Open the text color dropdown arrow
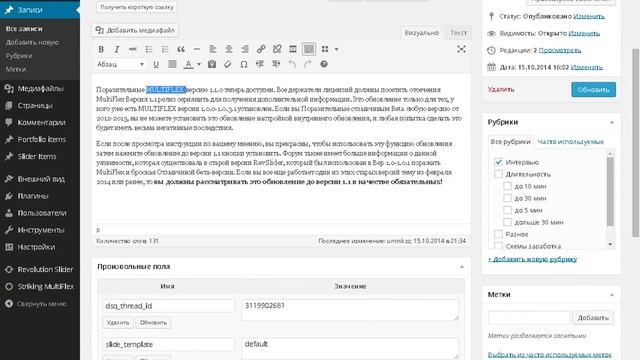 coord(199,64)
